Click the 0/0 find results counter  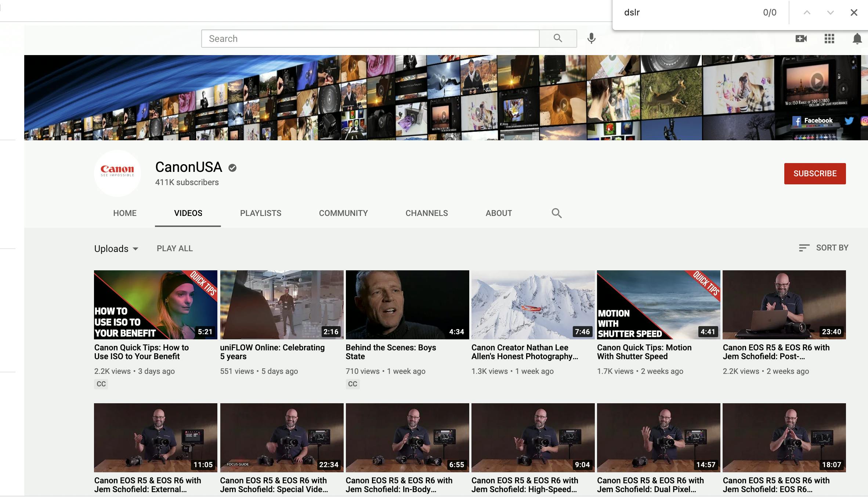click(x=770, y=12)
